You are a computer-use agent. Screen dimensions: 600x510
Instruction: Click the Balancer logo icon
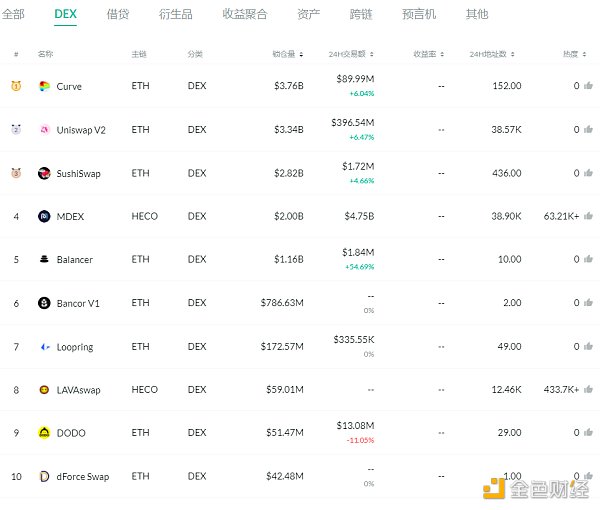pyautogui.click(x=44, y=259)
